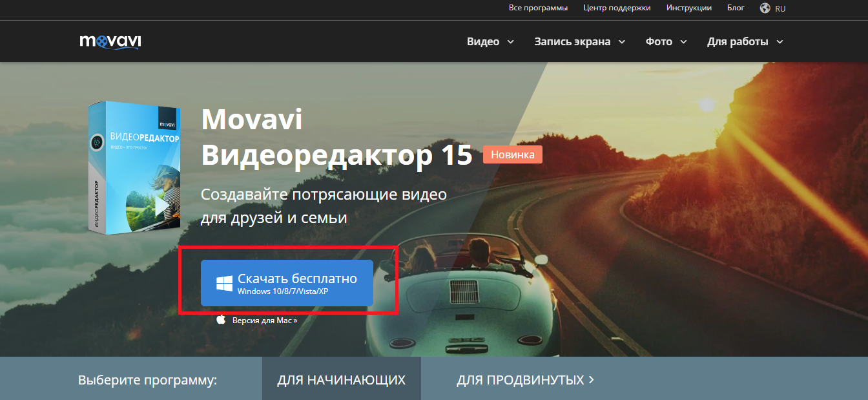Screen dimensions: 868x400
Task: Go to Центр поддержки
Action: (617, 8)
